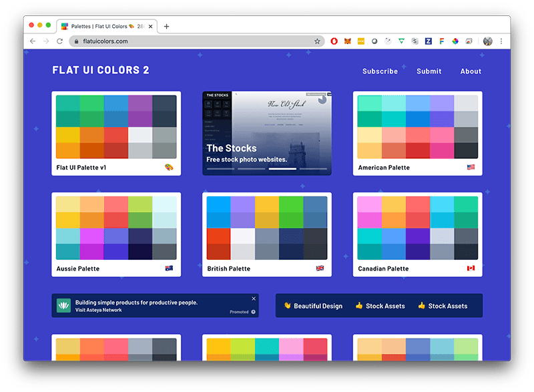Dismiss the Asteya Network ad

click(254, 299)
